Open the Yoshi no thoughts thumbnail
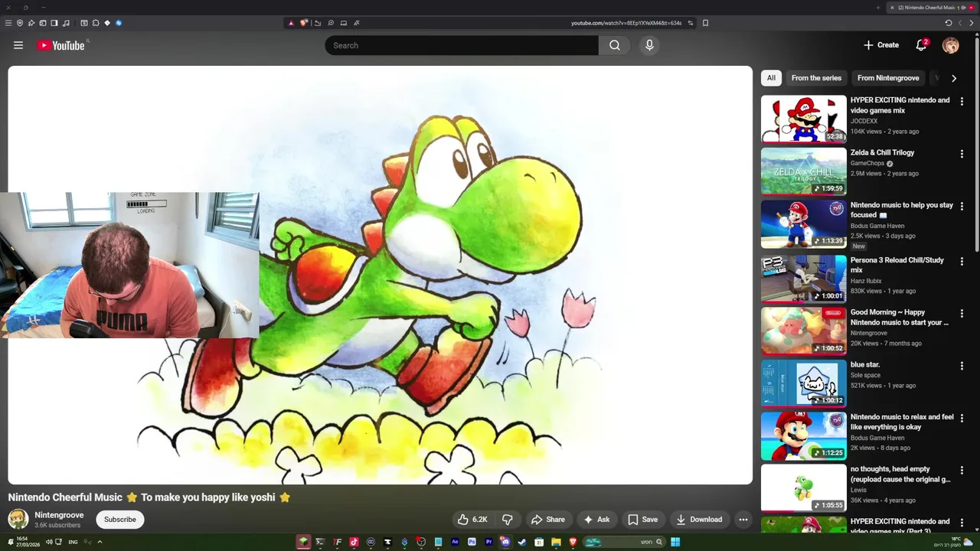The width and height of the screenshot is (980, 551). (x=804, y=488)
